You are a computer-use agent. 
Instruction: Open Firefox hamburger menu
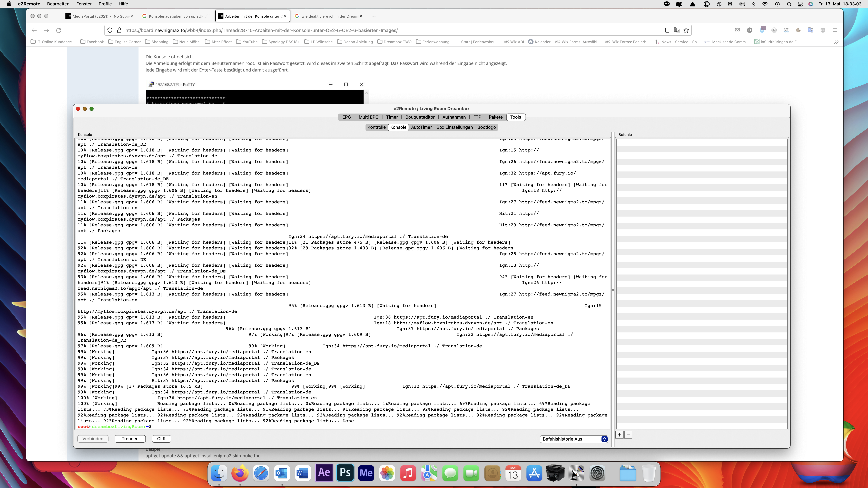pyautogui.click(x=835, y=30)
